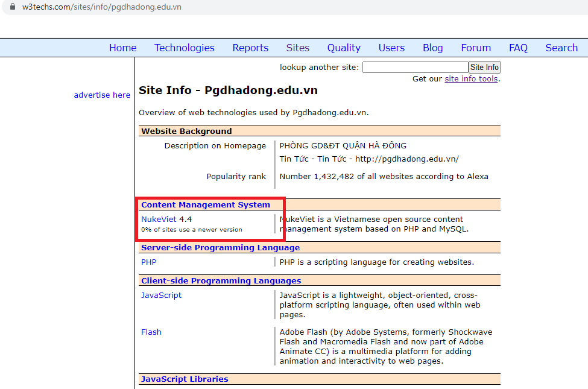Click the advertise here link

tap(102, 95)
